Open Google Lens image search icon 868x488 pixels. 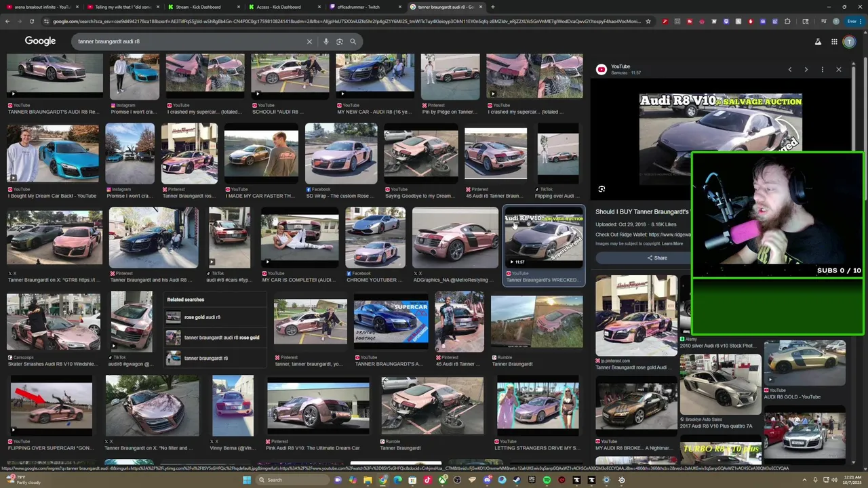click(x=340, y=41)
